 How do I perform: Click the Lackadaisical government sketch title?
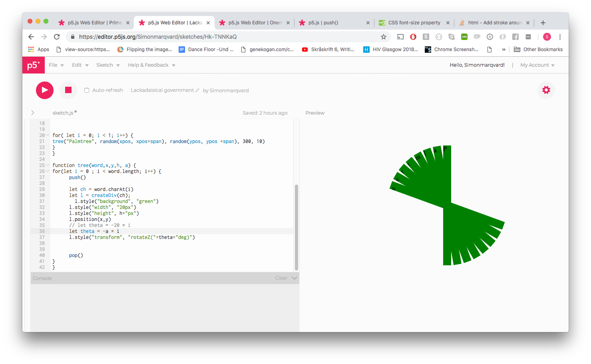pos(162,90)
